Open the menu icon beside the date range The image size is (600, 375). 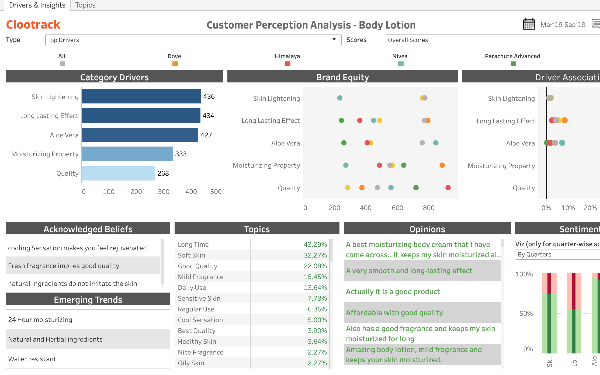point(596,24)
